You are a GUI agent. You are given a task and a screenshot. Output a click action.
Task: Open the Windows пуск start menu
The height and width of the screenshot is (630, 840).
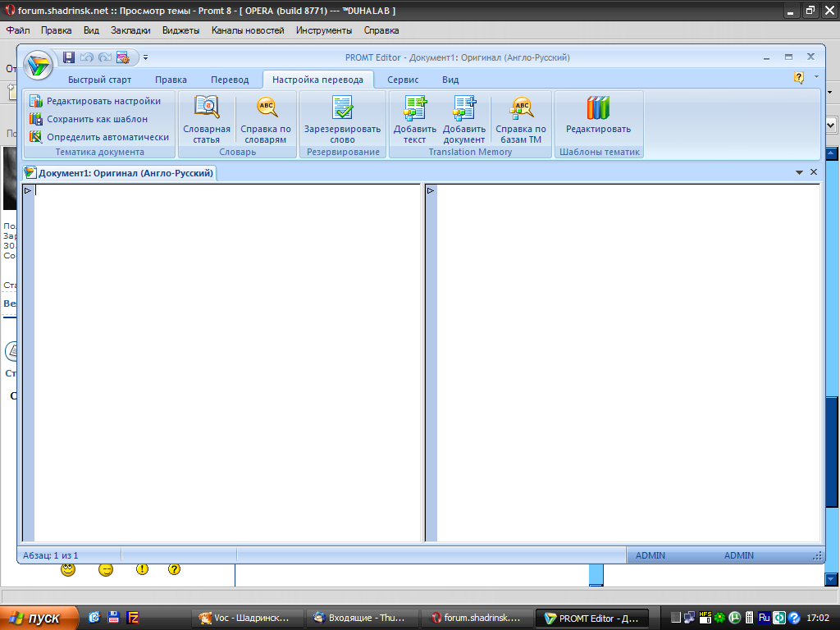(x=39, y=619)
